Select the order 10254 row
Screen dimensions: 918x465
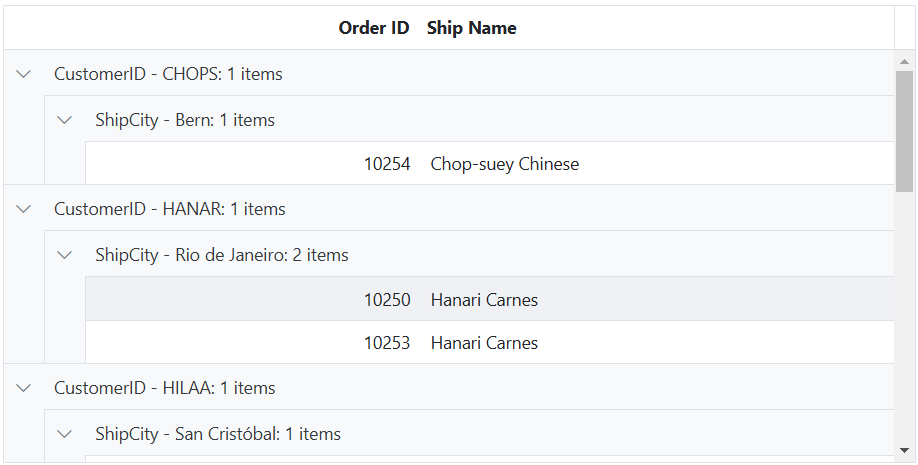coord(489,163)
